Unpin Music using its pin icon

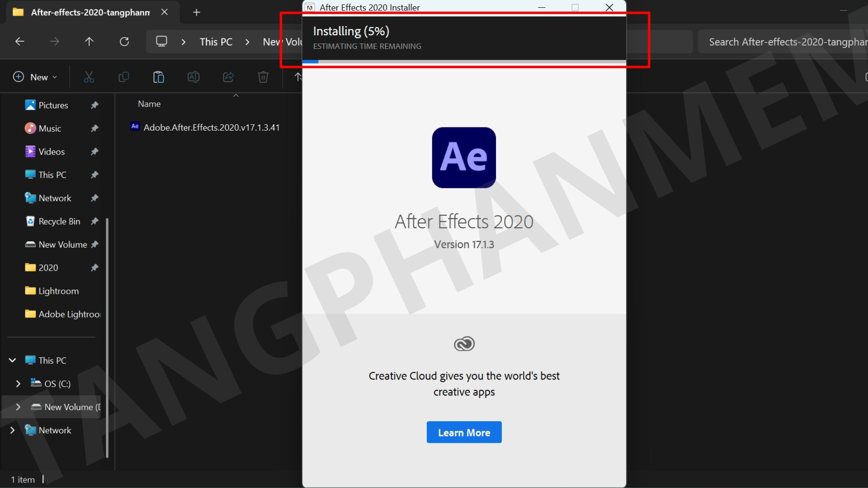coord(94,128)
